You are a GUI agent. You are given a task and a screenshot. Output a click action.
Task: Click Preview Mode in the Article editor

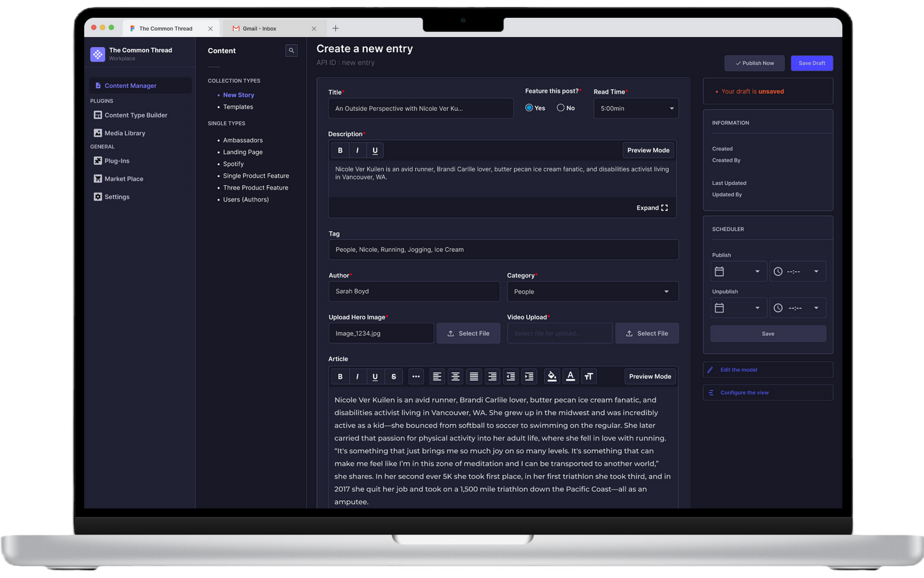pos(650,377)
